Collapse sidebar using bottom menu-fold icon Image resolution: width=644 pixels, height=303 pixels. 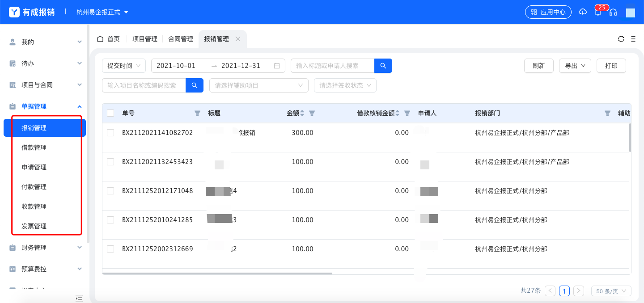click(x=79, y=298)
